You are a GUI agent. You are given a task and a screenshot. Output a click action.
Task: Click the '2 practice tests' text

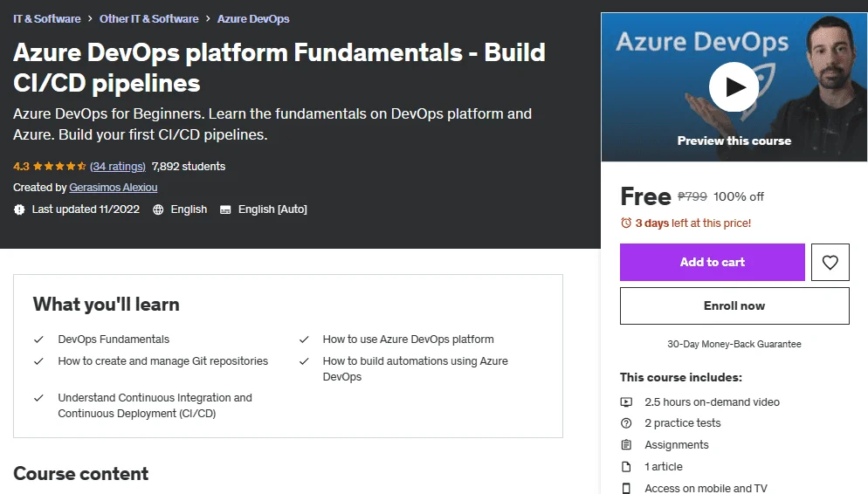coord(683,423)
